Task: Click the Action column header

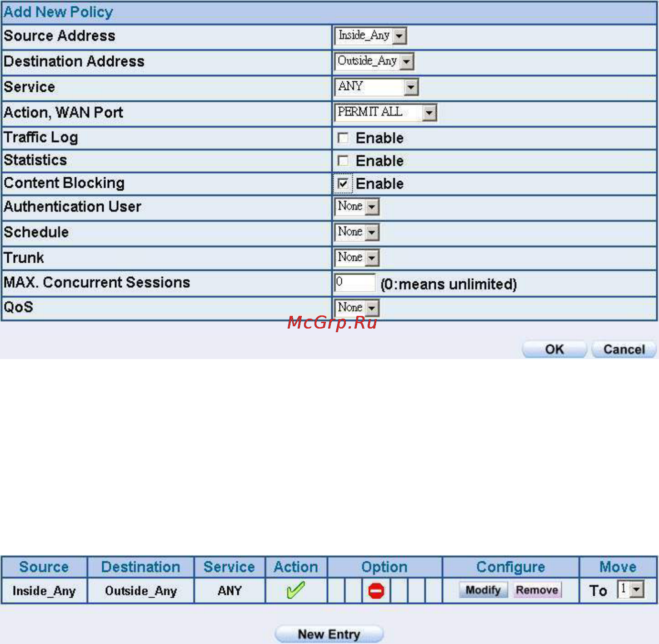Action: 296,567
